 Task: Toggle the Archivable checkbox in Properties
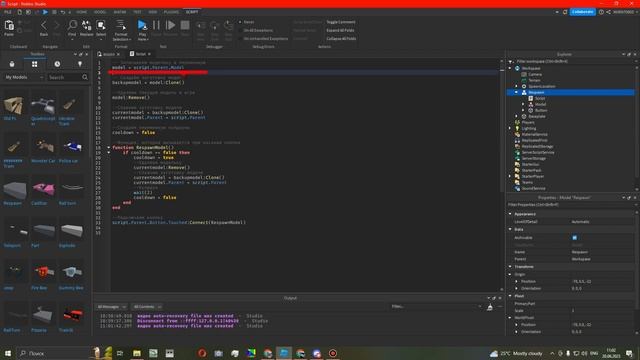tap(574, 238)
